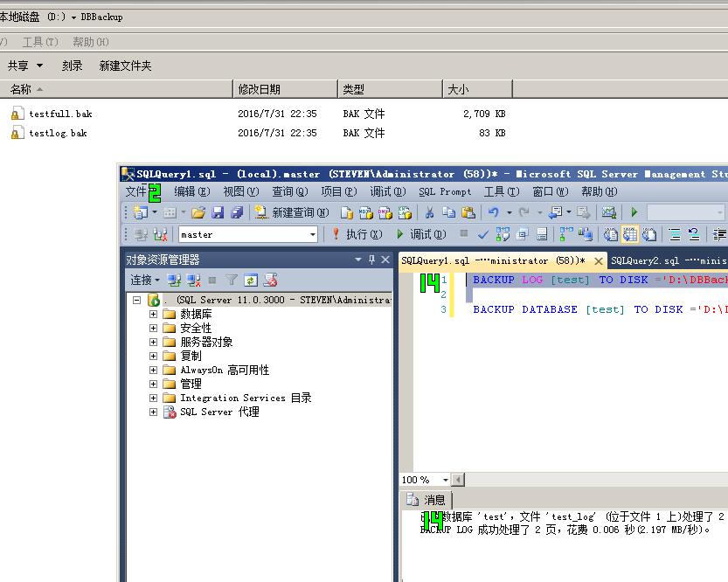Expand the 服务器对象 (Server Objects) folder
728x582 pixels.
(153, 342)
